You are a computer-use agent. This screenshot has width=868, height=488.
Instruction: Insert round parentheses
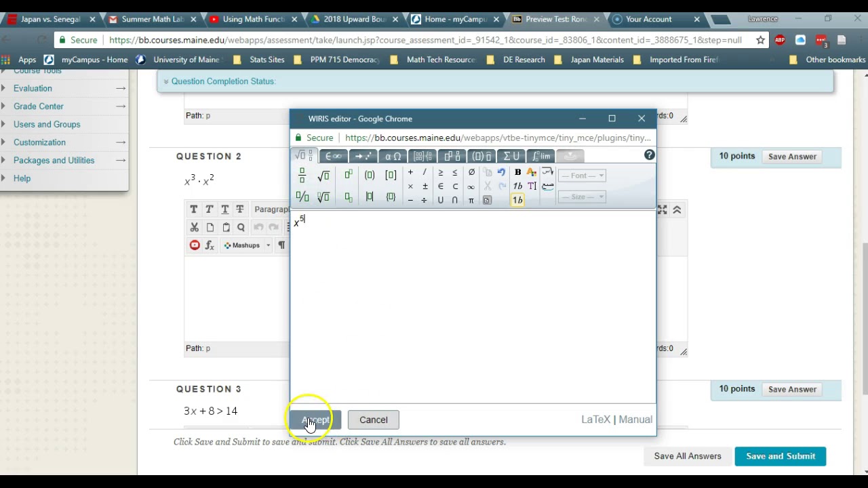[x=370, y=176]
